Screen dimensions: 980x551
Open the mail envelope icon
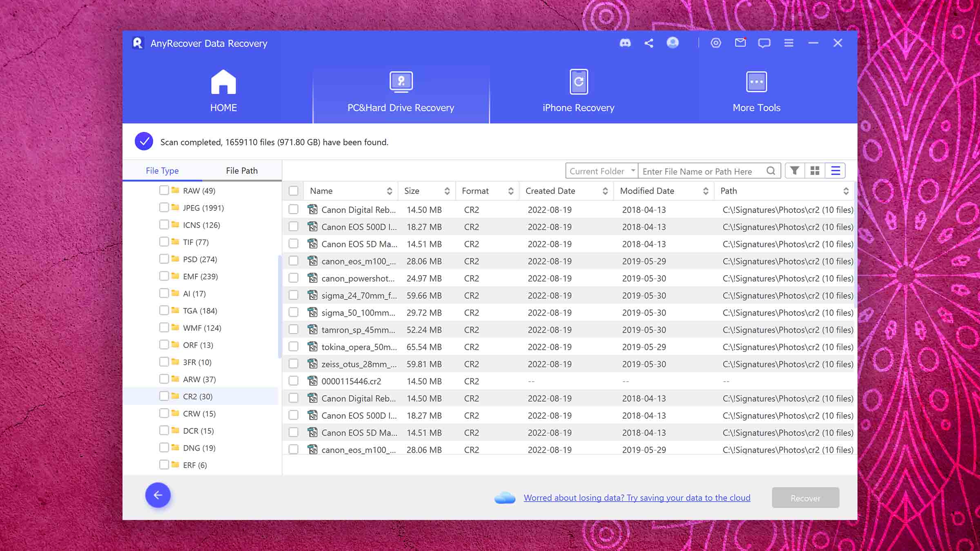[x=740, y=42]
